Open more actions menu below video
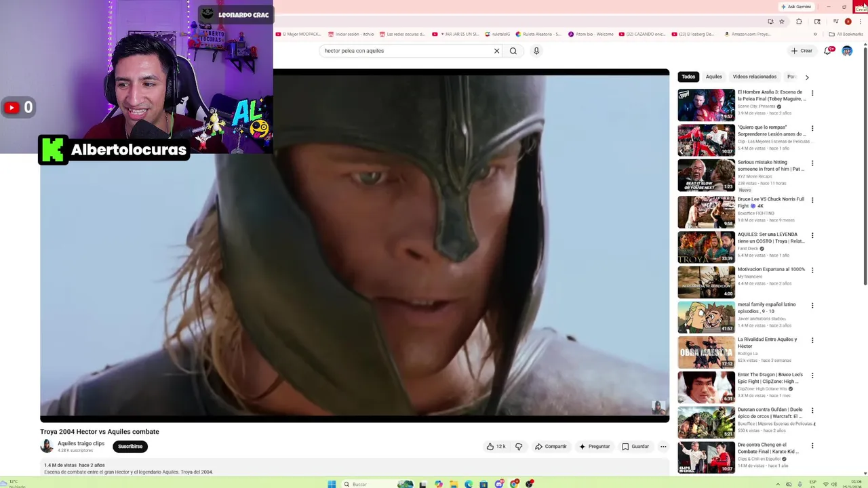The image size is (868, 488). pos(663,447)
